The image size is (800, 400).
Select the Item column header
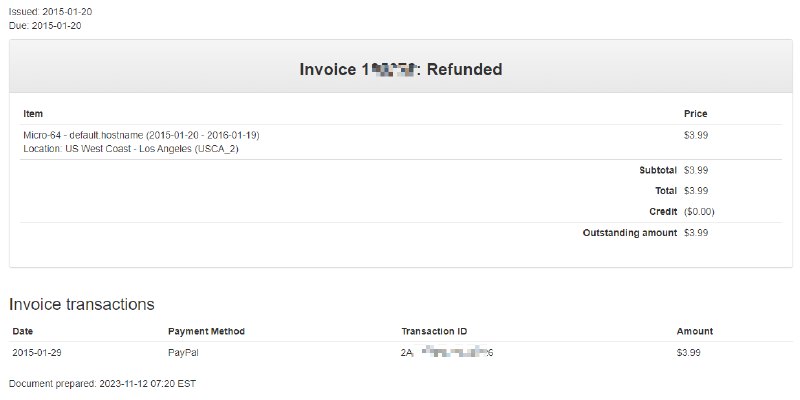click(x=33, y=113)
